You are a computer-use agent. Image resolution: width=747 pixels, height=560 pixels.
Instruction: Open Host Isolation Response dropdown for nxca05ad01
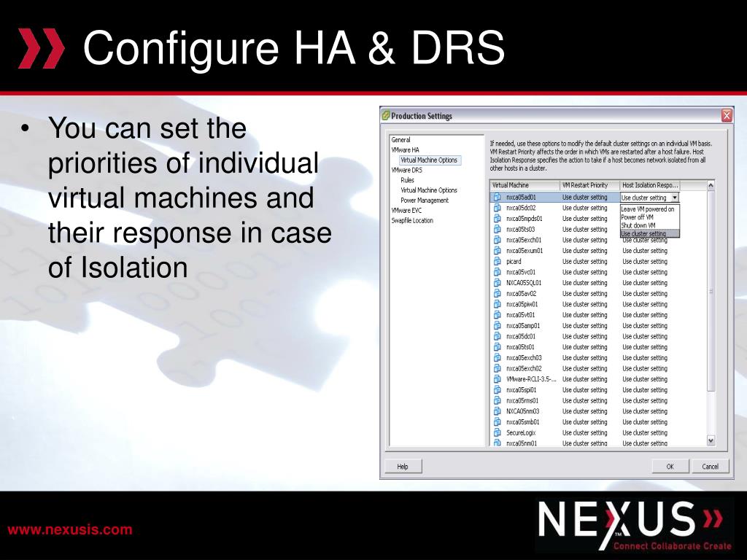coord(675,197)
